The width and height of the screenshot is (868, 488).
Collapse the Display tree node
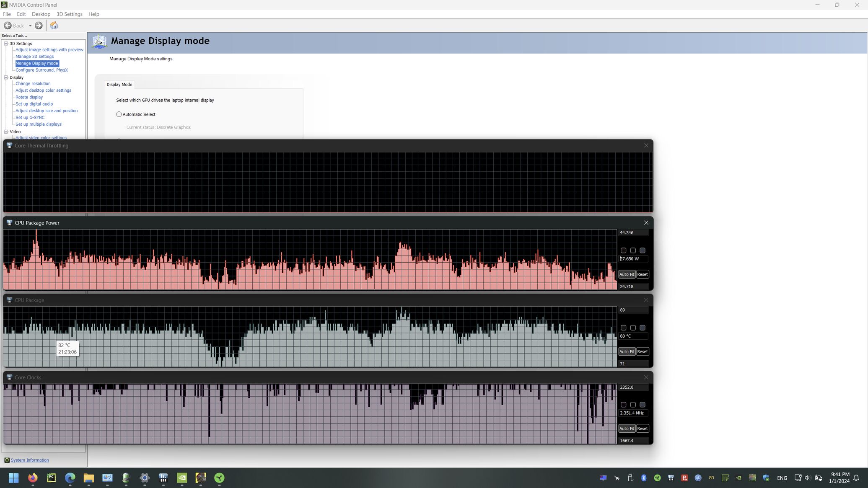coord(6,77)
